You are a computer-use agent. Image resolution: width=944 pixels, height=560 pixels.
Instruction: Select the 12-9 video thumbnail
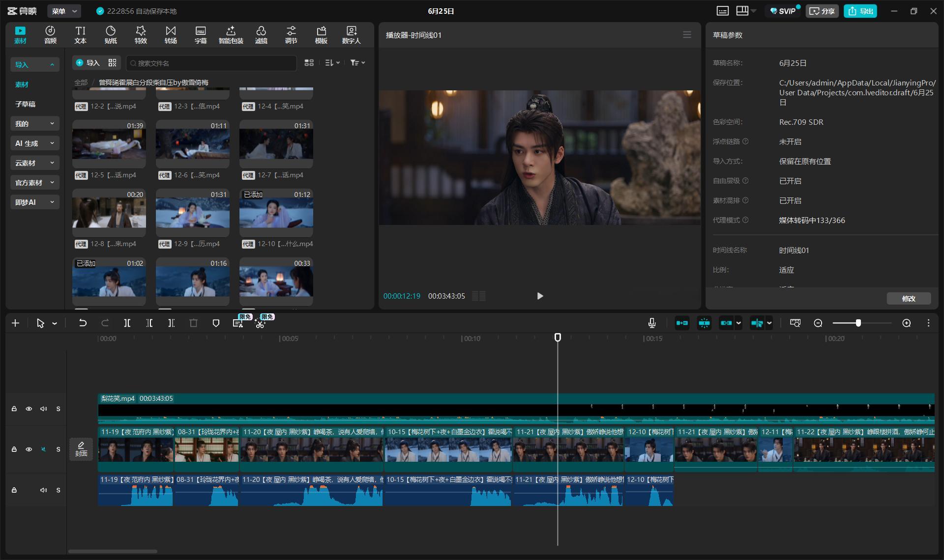pos(193,210)
